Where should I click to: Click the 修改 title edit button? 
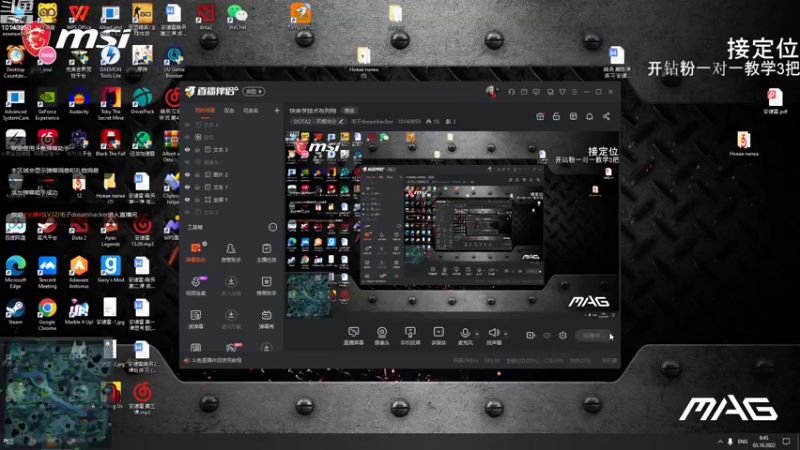(349, 110)
